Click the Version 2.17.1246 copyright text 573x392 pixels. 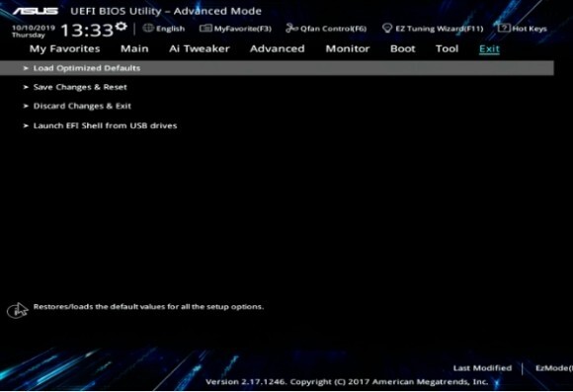pos(347,382)
